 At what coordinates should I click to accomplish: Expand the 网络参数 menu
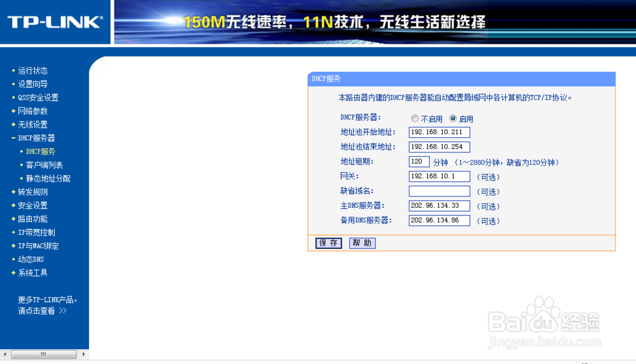[x=33, y=111]
